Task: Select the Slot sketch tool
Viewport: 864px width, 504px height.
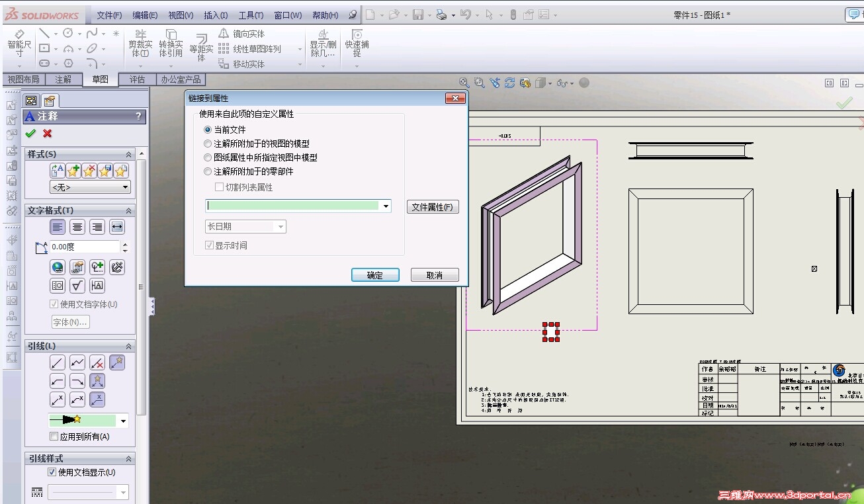Action: click(x=44, y=63)
